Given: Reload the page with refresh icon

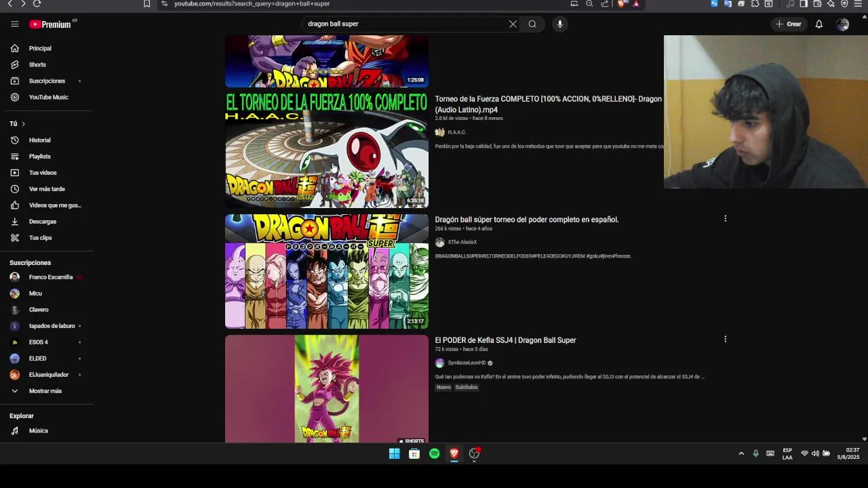Looking at the screenshot, I should pos(37,3).
